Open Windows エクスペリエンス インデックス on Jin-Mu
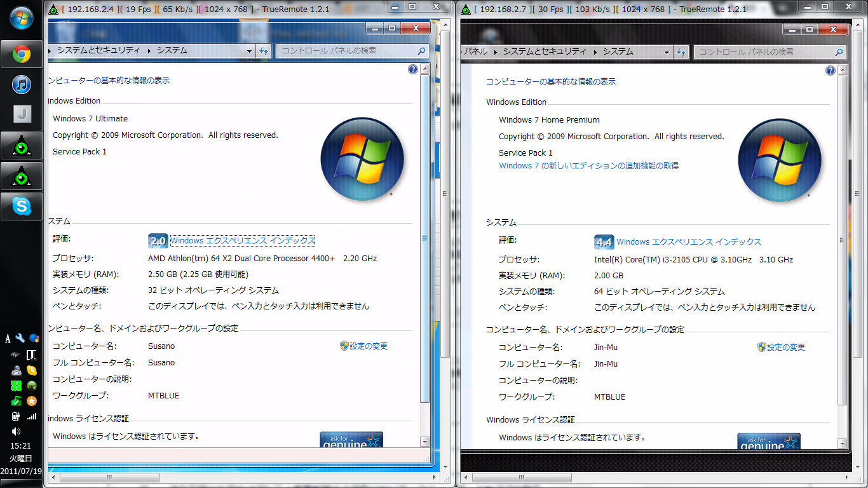The height and width of the screenshot is (488, 868). [689, 242]
